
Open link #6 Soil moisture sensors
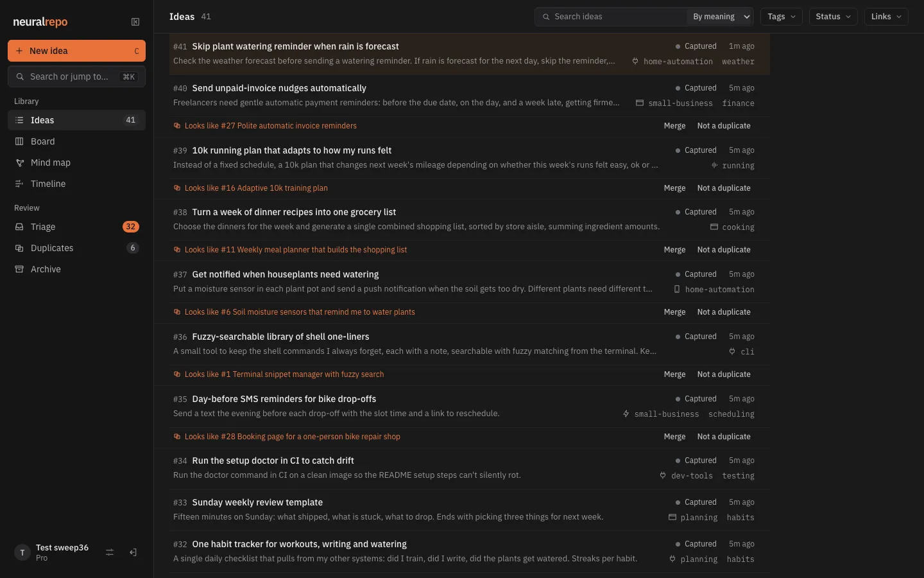[300, 312]
